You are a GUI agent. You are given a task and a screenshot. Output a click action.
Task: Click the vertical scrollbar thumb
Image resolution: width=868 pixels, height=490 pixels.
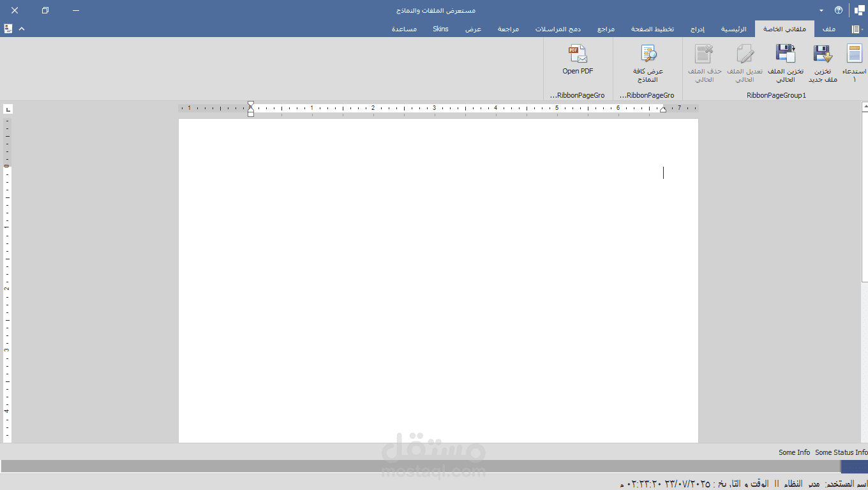pyautogui.click(x=865, y=196)
